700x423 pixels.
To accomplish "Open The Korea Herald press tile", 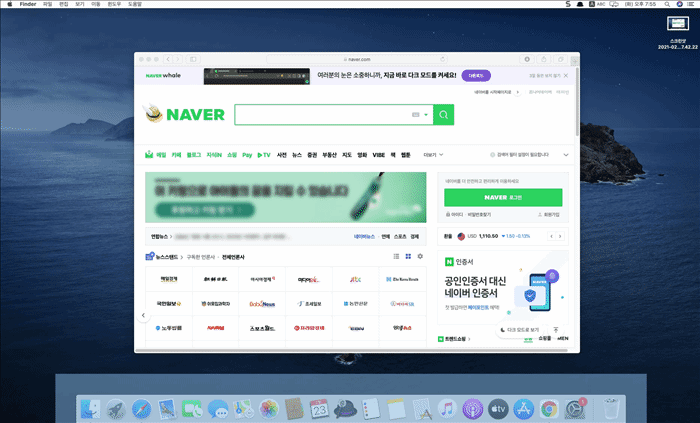I will [x=402, y=279].
